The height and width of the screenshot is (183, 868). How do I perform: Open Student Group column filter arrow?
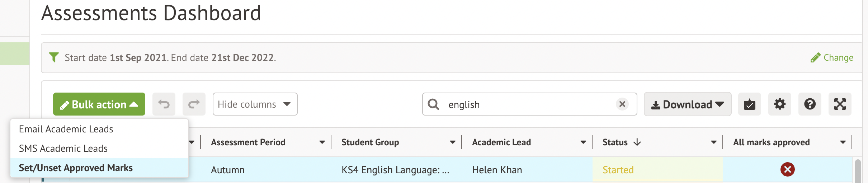click(x=453, y=142)
